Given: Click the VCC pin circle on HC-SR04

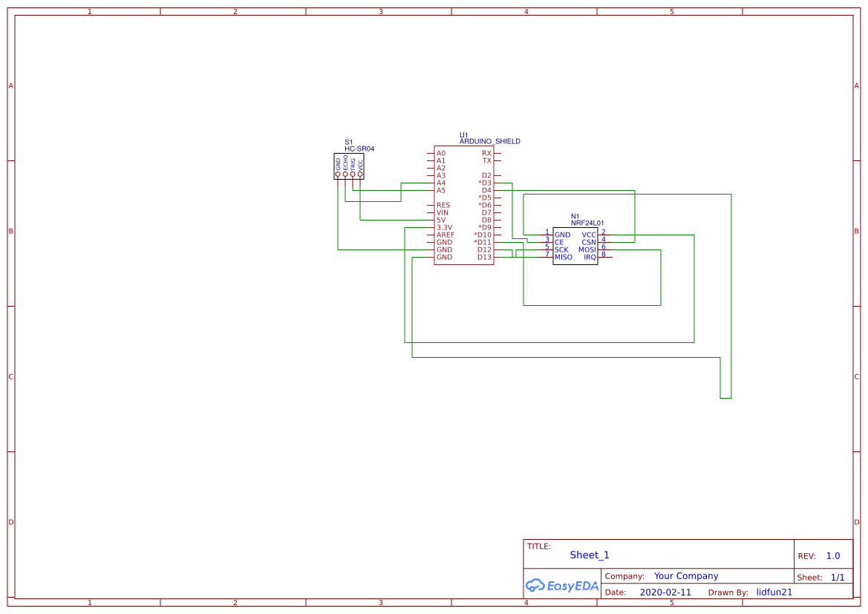Looking at the screenshot, I should (360, 174).
